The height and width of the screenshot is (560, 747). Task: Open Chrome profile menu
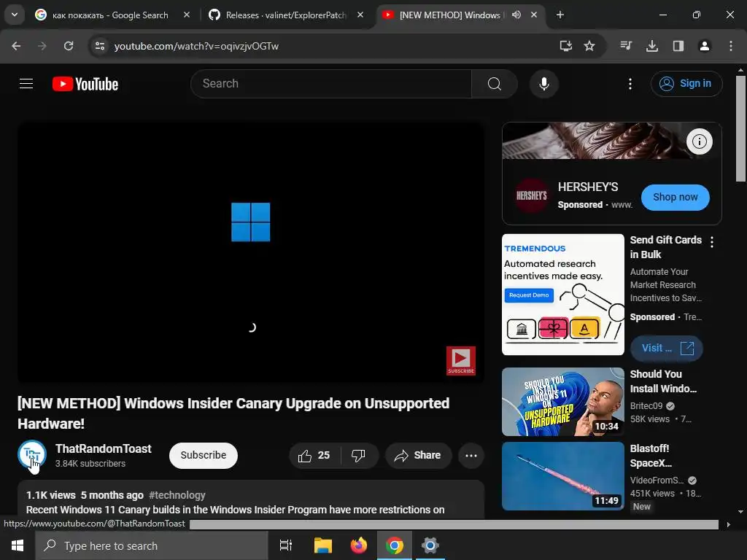[704, 46]
